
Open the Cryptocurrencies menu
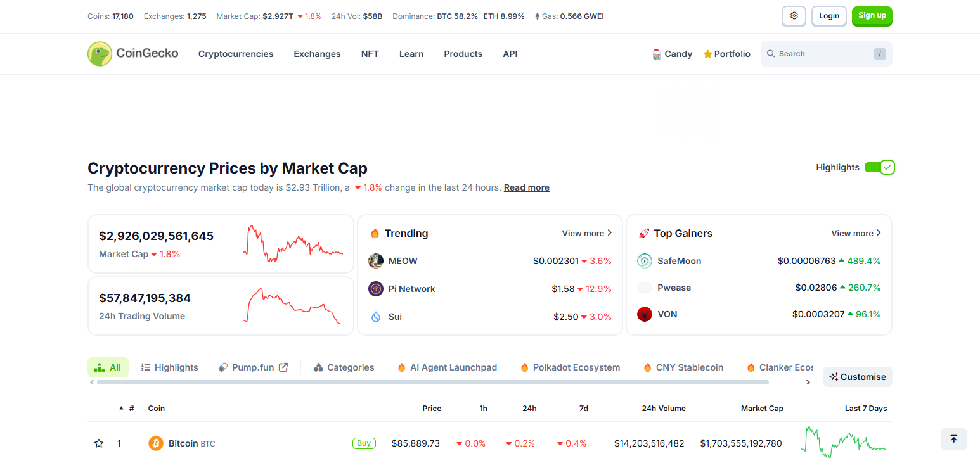coord(236,54)
